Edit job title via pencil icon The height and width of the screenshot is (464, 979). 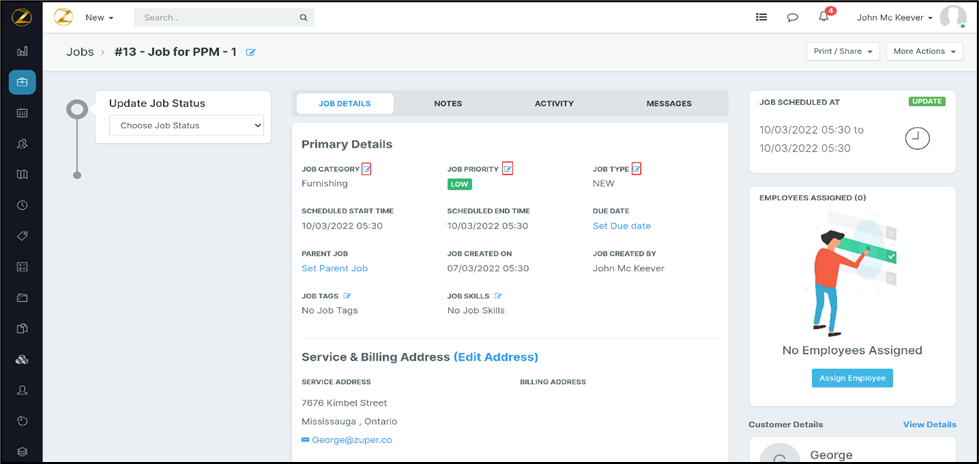click(x=251, y=52)
